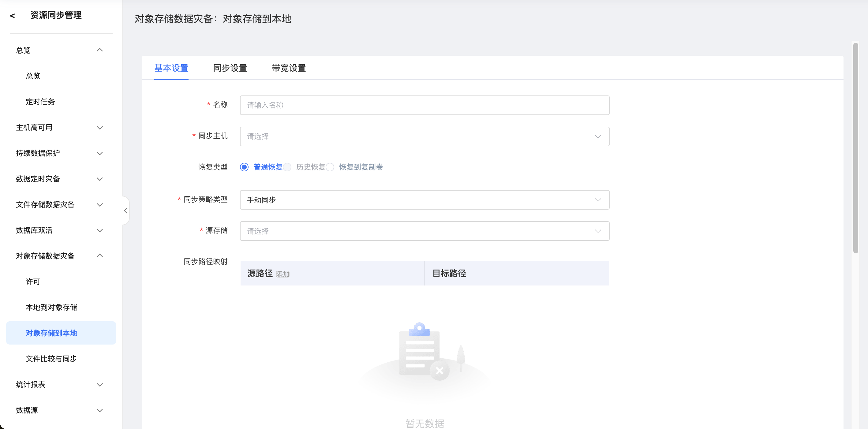868x429 pixels.
Task: Switch to the 同步设置 tab
Action: click(x=230, y=68)
